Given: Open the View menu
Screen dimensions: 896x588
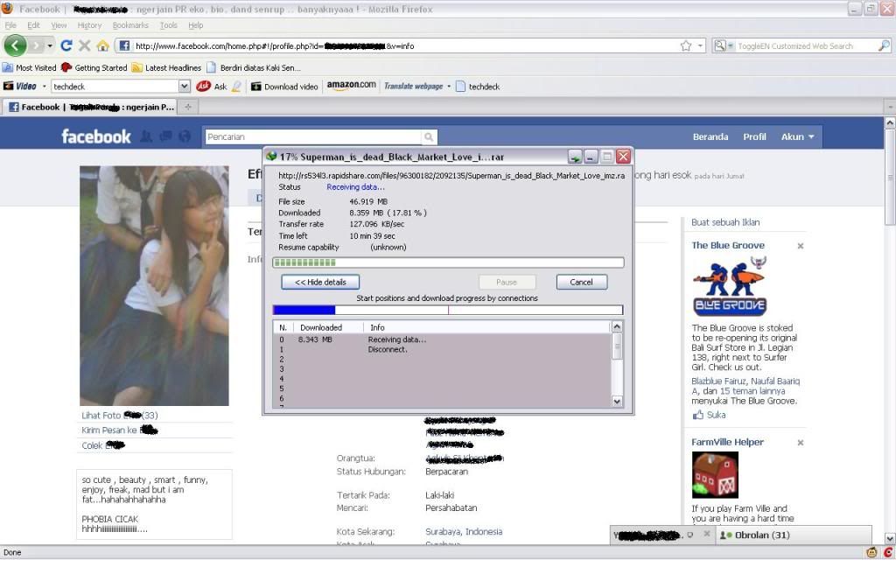Looking at the screenshot, I should point(59,25).
